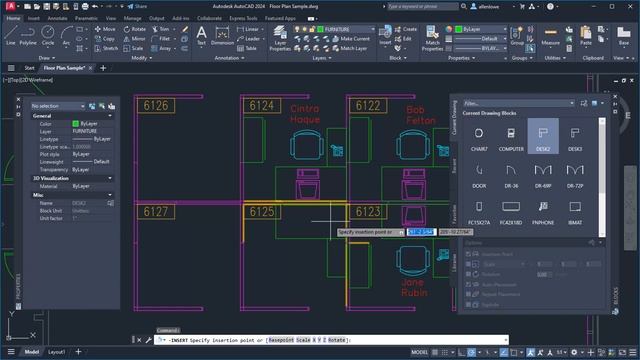640x360 pixels.
Task: Click the Insert block button in ribbon
Action: pos(385,35)
